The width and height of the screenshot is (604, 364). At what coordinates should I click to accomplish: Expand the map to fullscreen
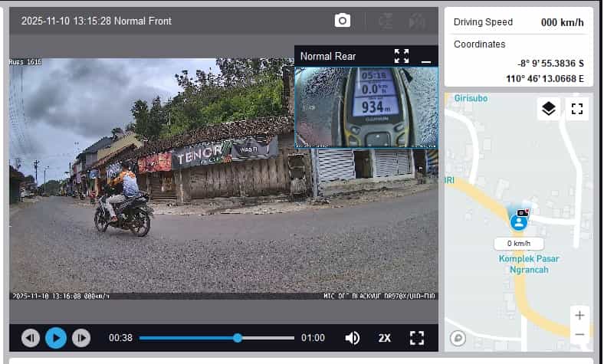[x=577, y=109]
